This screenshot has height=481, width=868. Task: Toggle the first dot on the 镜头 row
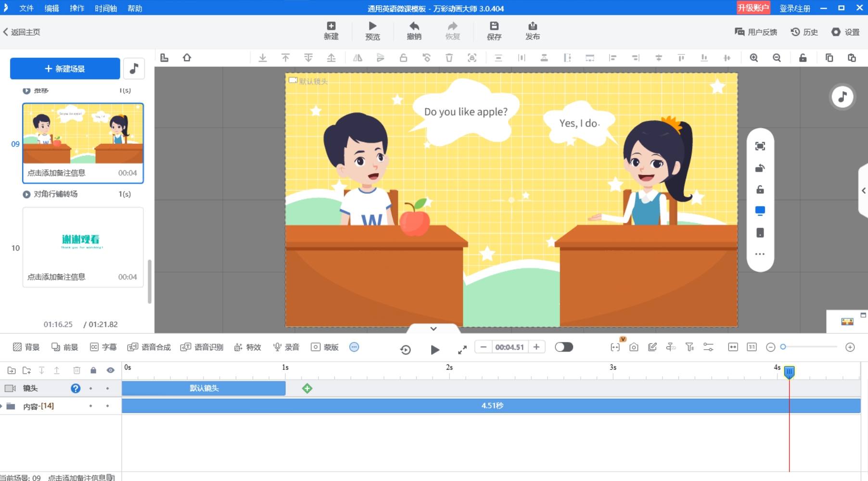[90, 388]
